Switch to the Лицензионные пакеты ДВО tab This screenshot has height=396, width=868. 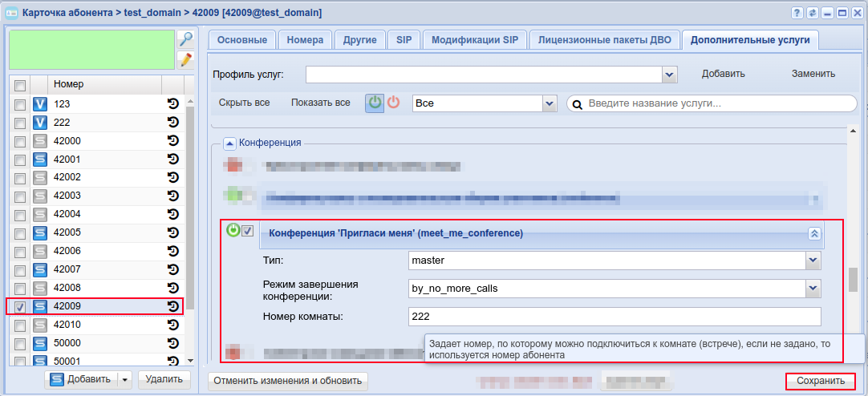click(x=605, y=40)
